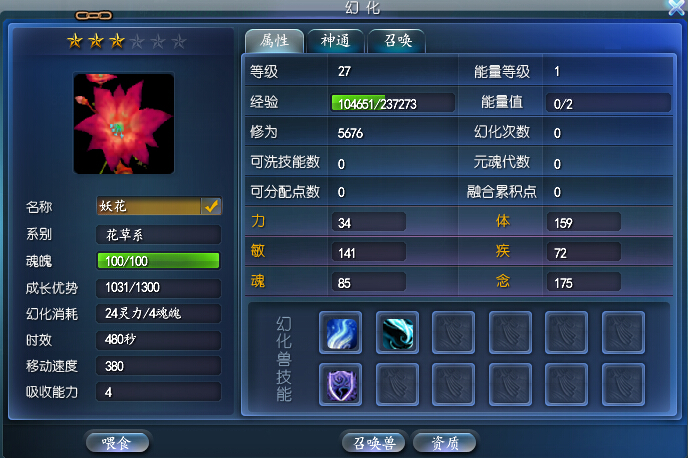Click the 喂食 button
The width and height of the screenshot is (688, 458).
(117, 442)
